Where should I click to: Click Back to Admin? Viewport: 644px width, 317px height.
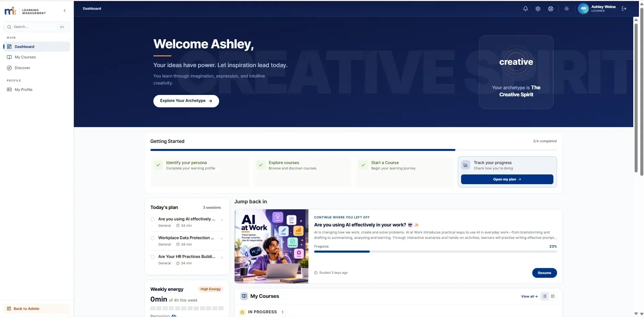click(x=37, y=309)
